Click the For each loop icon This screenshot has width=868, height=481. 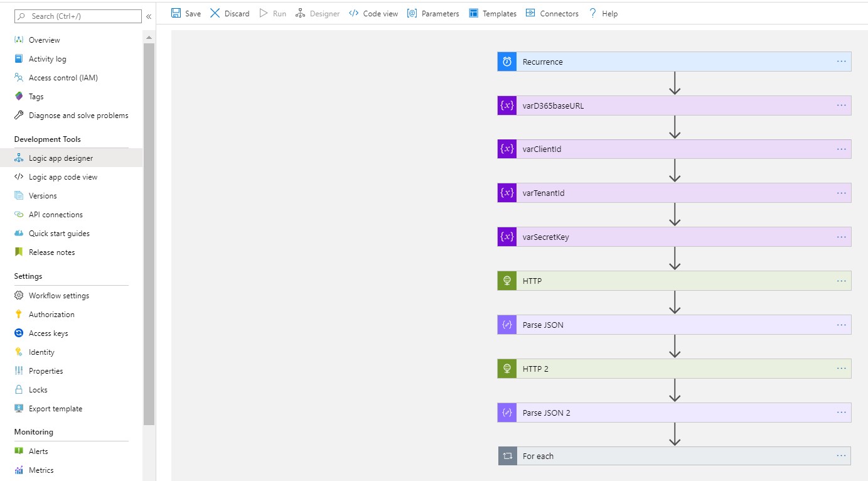pos(506,456)
